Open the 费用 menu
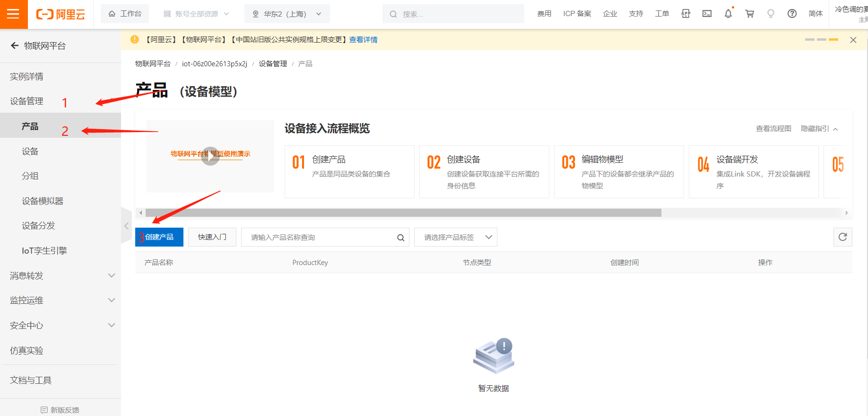The image size is (868, 416). click(544, 14)
